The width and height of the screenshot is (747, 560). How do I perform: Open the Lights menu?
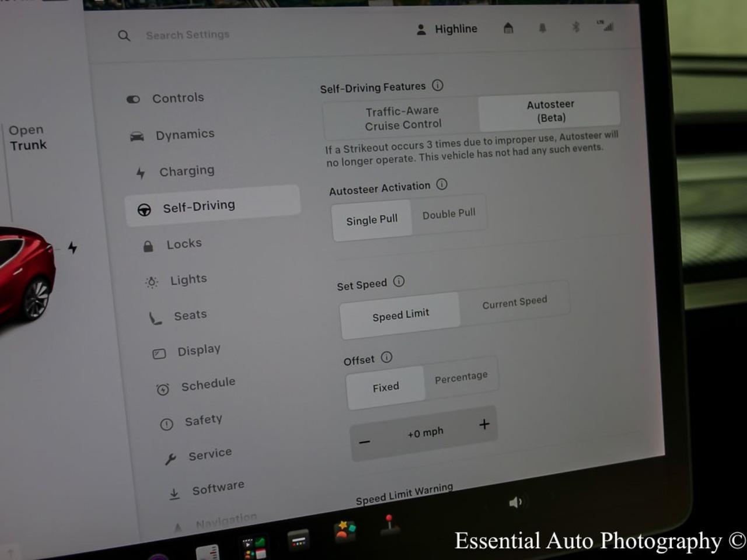(176, 280)
